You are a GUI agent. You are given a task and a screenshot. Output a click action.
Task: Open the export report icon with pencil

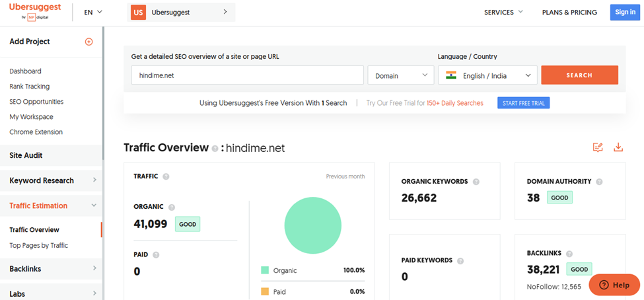(598, 147)
